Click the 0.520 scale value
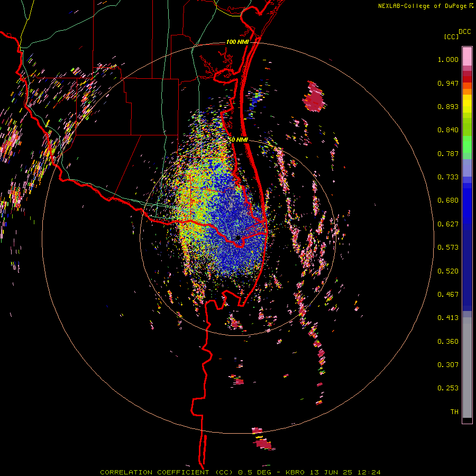 pyautogui.click(x=448, y=271)
